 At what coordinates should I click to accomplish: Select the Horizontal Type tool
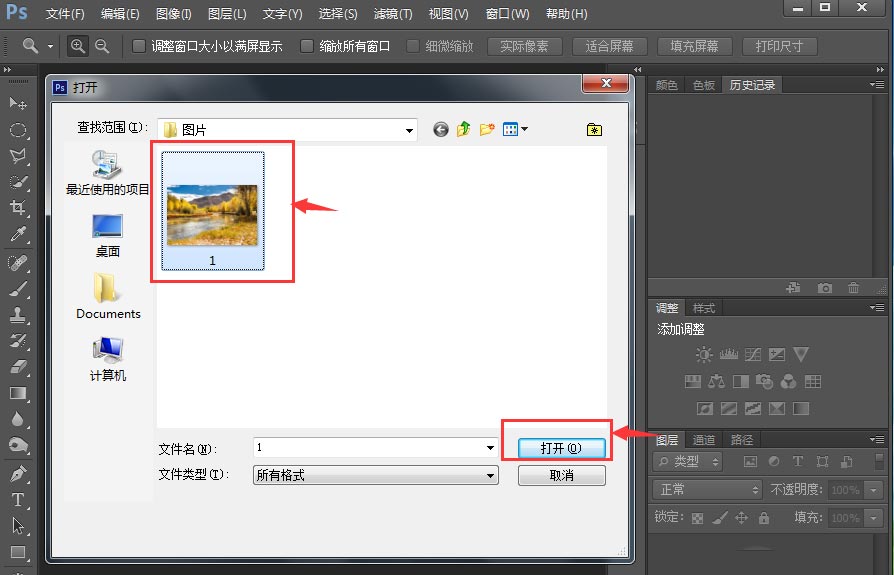18,500
